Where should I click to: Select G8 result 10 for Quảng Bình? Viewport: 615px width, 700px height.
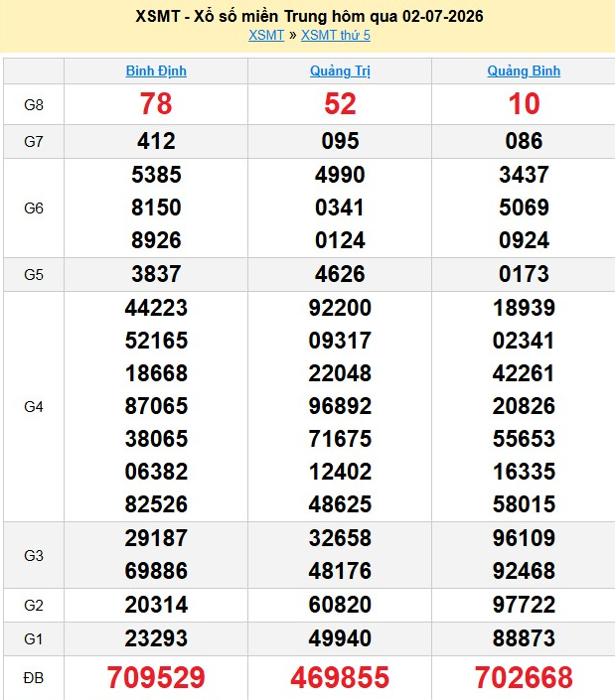[x=524, y=104]
